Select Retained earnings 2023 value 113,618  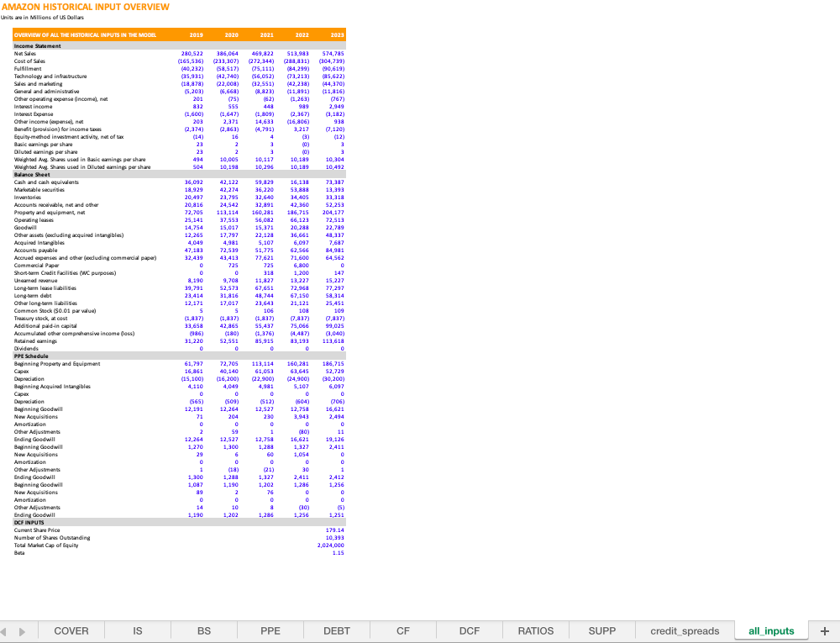tap(333, 341)
